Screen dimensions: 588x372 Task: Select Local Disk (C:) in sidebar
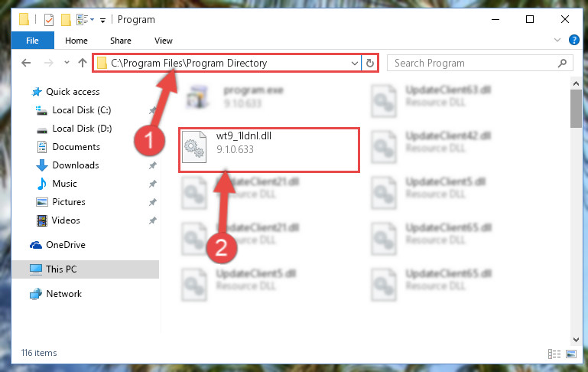pyautogui.click(x=81, y=110)
